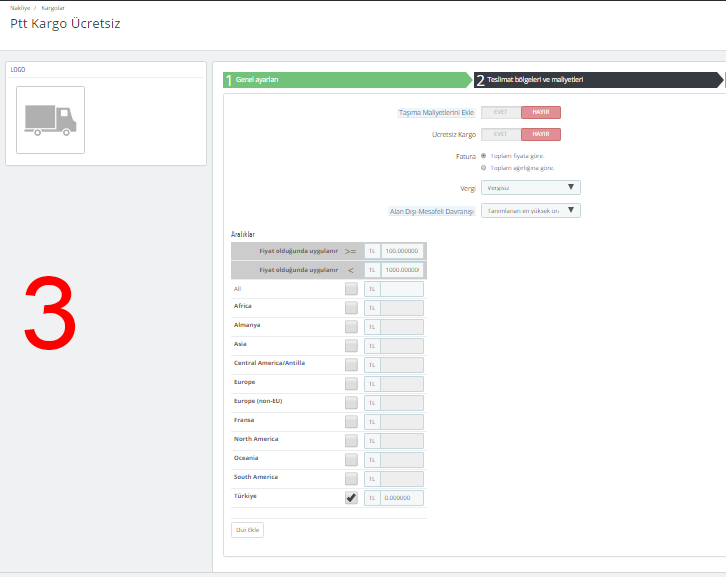Check the Fransa zone checkbox
This screenshot has width=726, height=577.
tap(351, 422)
